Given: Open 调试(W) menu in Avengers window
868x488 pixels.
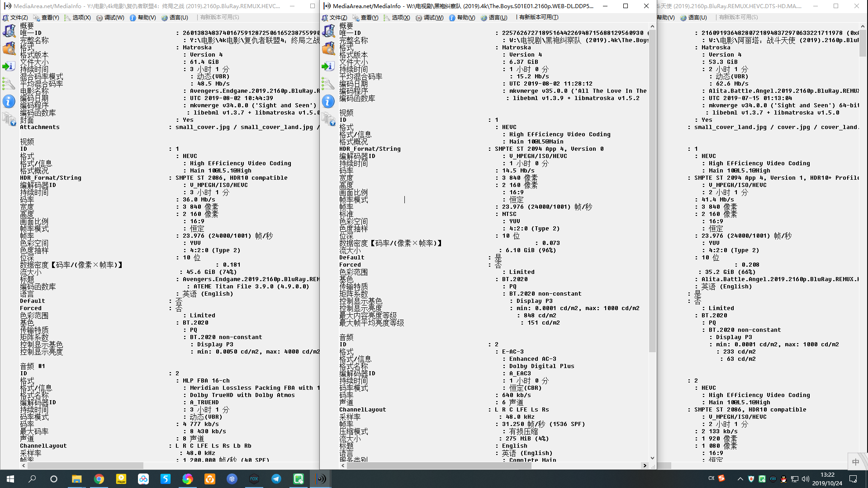Looking at the screenshot, I should [110, 18].
